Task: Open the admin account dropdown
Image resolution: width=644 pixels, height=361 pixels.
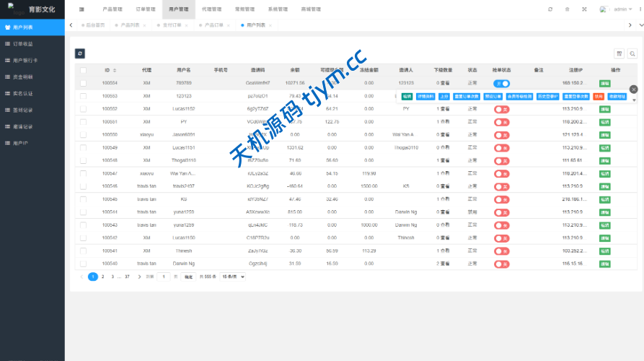Action: point(617,9)
